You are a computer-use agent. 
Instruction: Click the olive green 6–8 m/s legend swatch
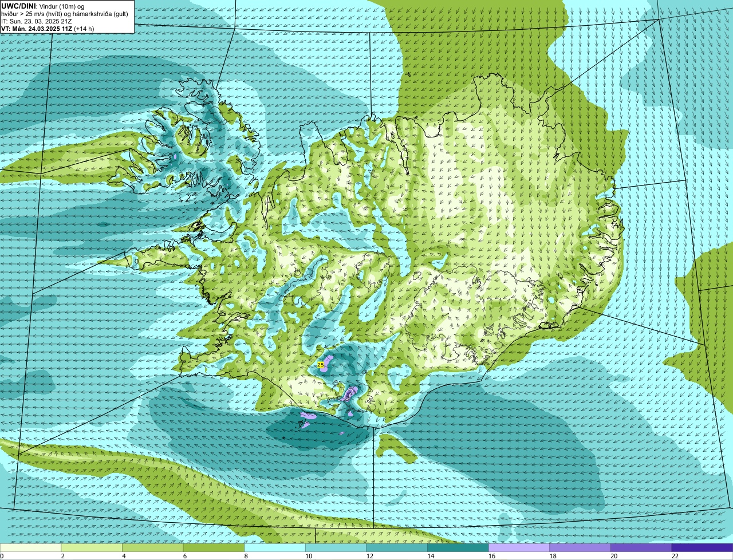[x=214, y=547]
